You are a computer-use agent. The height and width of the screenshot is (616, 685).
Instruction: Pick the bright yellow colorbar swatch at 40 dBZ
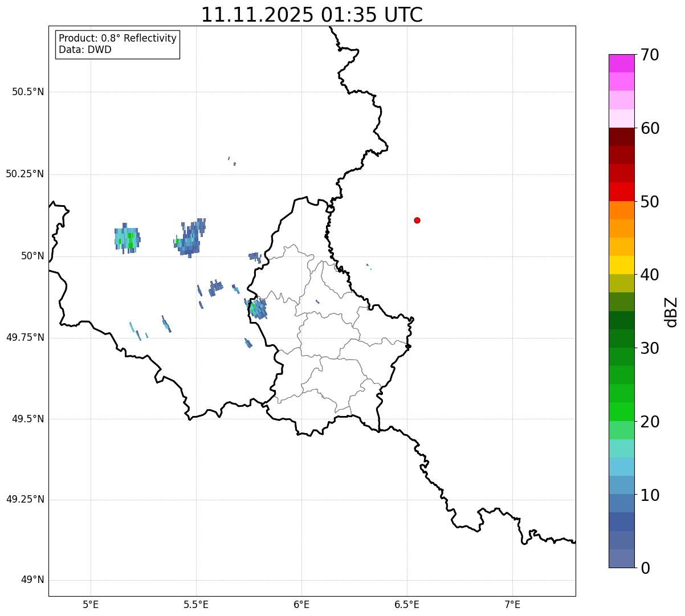(621, 265)
